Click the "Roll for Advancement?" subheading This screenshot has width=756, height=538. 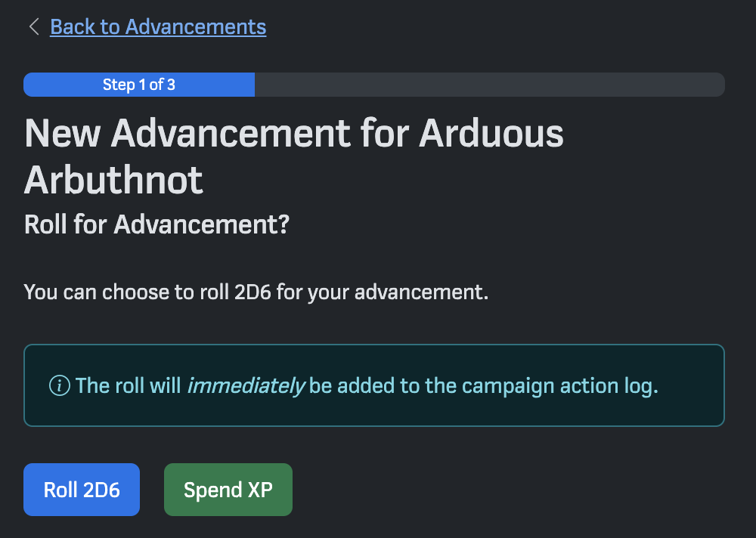click(156, 224)
